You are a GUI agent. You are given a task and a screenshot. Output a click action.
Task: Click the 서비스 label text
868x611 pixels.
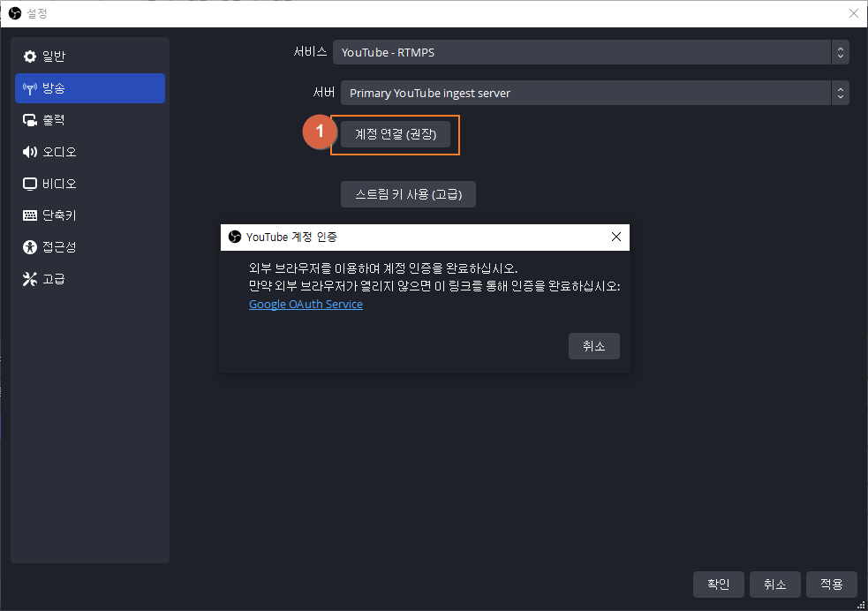310,52
